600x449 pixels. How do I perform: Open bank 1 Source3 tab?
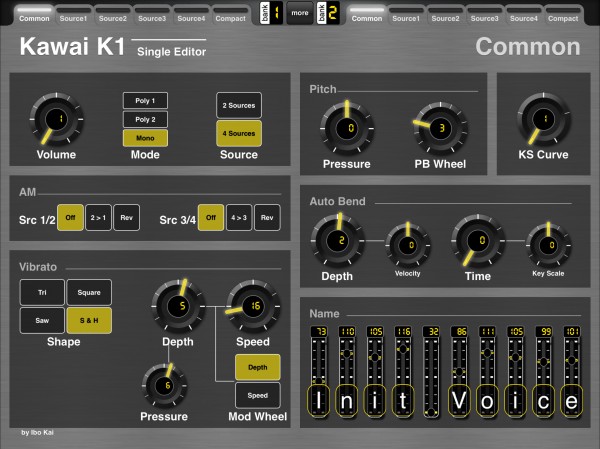(x=152, y=15)
